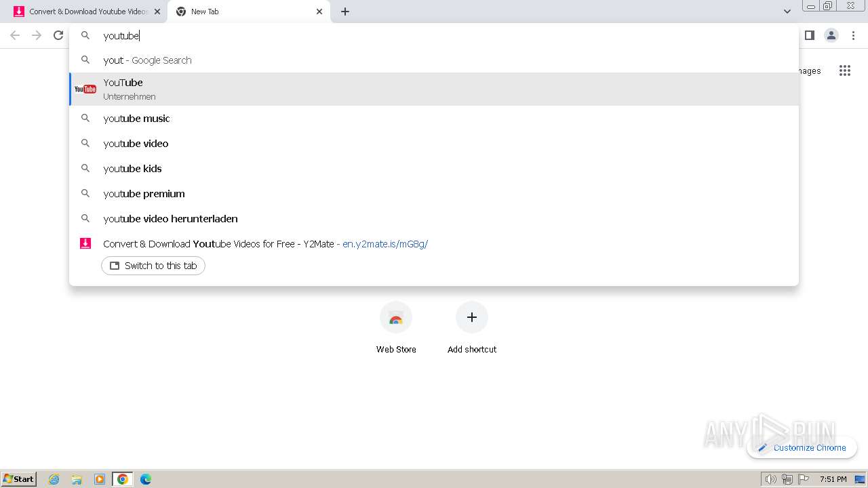
Task: Click search icon beside 'youtube kids'
Action: point(85,168)
